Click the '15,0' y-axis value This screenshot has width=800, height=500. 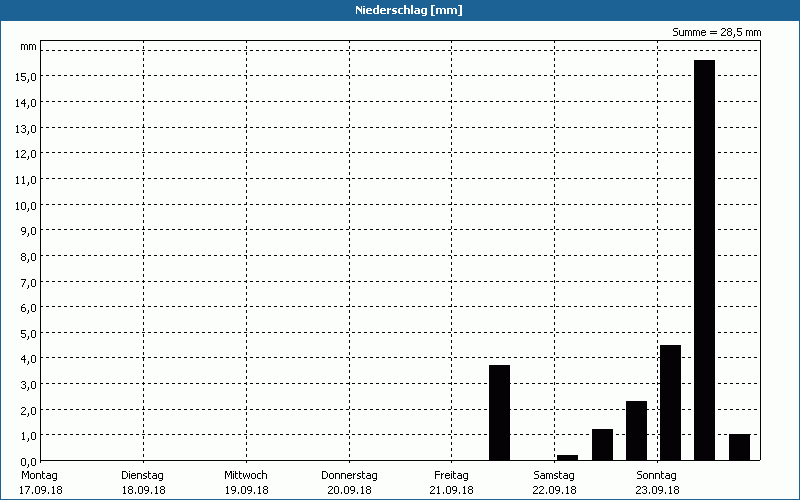26,77
